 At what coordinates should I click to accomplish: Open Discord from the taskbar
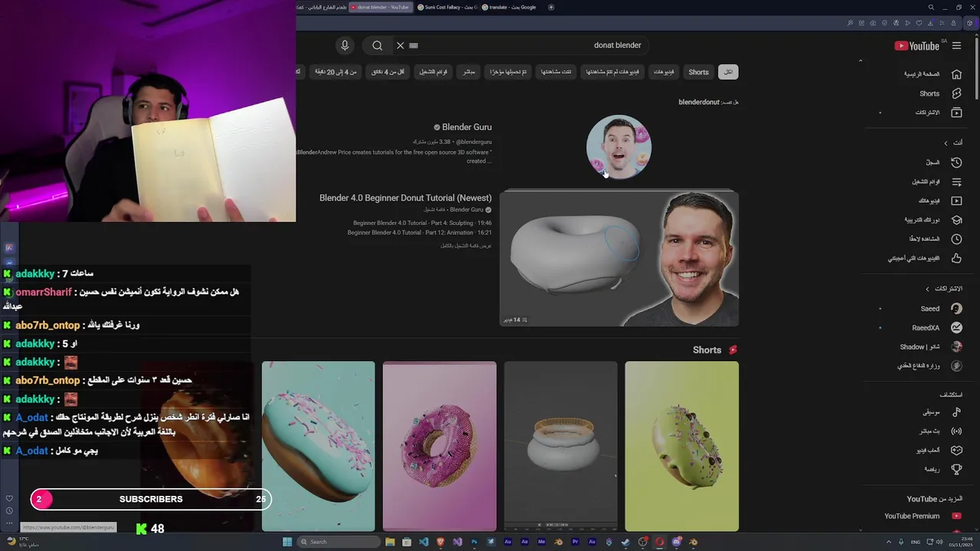point(677,542)
